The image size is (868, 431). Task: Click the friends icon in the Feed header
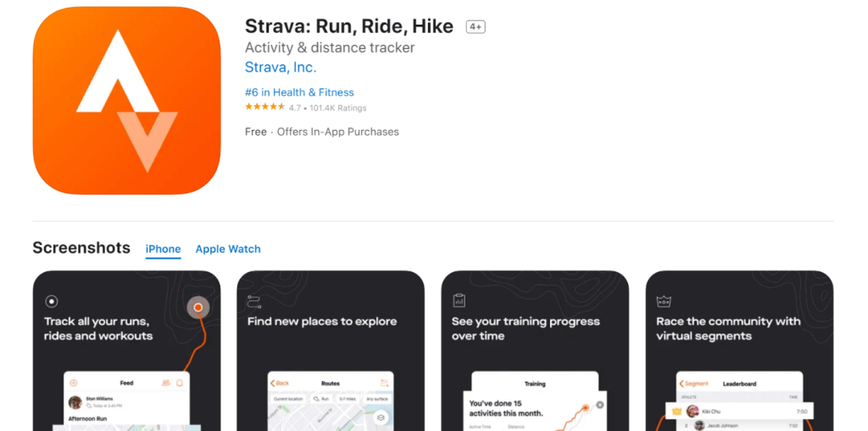[x=165, y=383]
